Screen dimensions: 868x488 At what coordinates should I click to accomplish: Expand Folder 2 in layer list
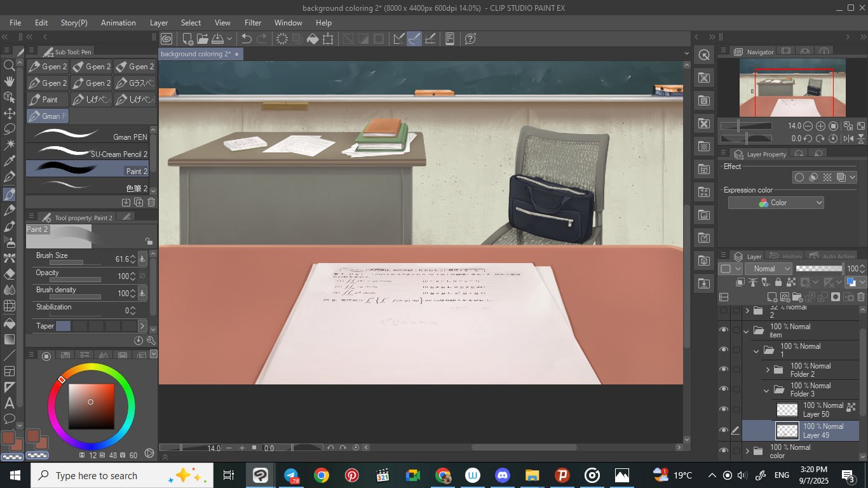click(767, 370)
